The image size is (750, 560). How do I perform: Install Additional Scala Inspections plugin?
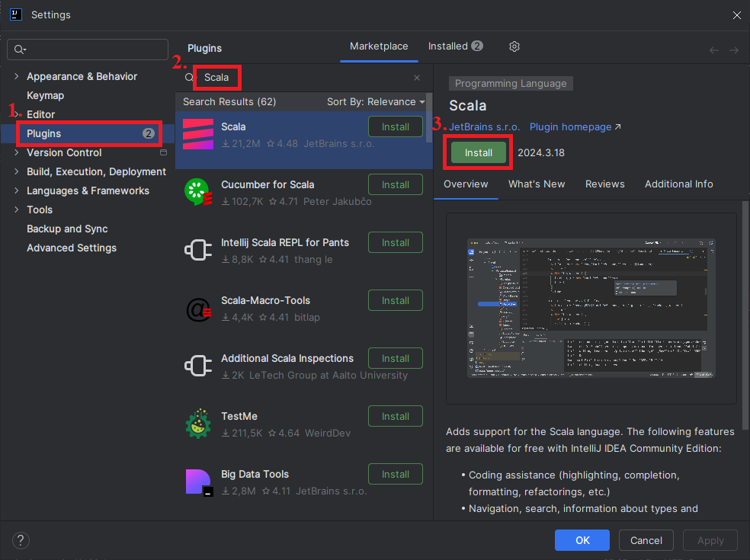[395, 358]
